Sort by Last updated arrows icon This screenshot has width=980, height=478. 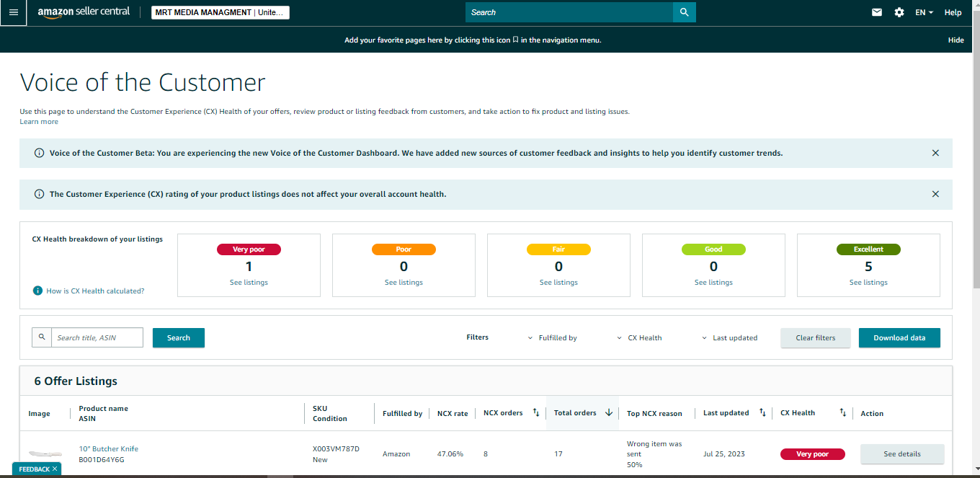[763, 412]
